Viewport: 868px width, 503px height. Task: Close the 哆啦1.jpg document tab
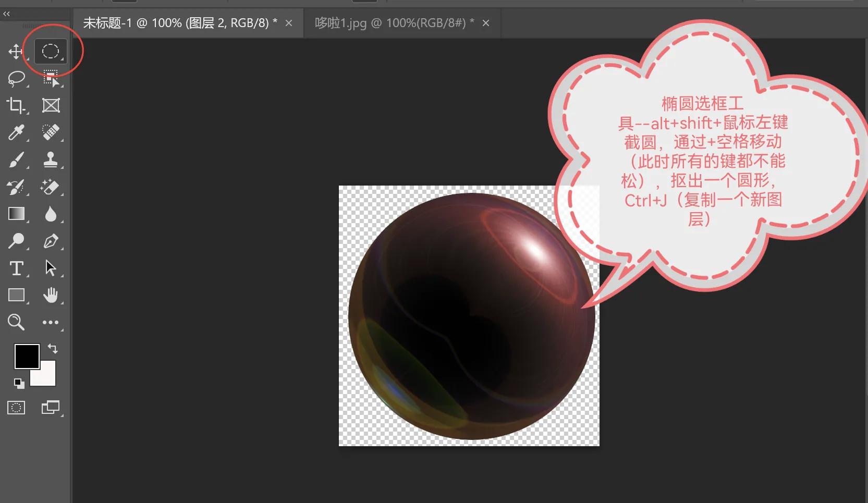pos(486,22)
